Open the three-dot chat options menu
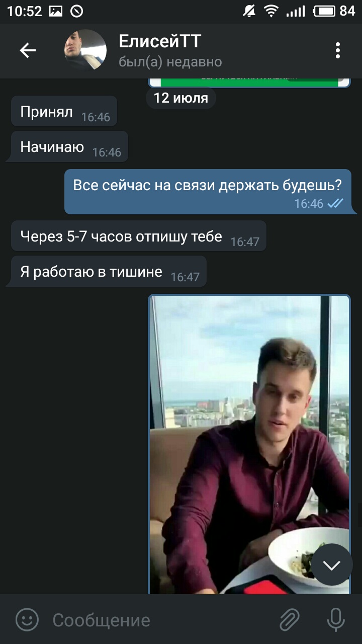The image size is (362, 644). (x=338, y=50)
